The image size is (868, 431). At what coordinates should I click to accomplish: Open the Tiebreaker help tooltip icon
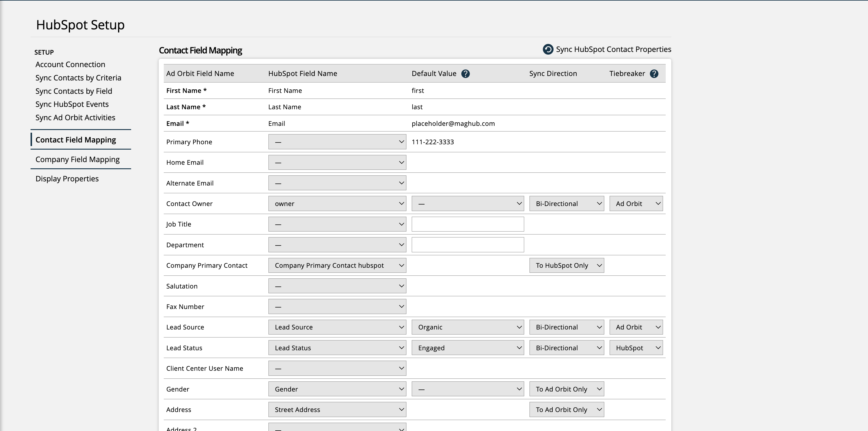point(654,74)
